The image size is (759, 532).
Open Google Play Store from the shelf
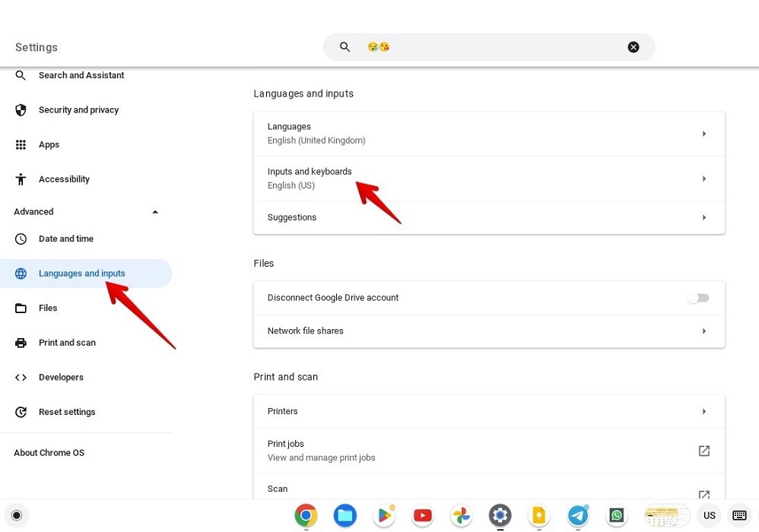point(383,515)
